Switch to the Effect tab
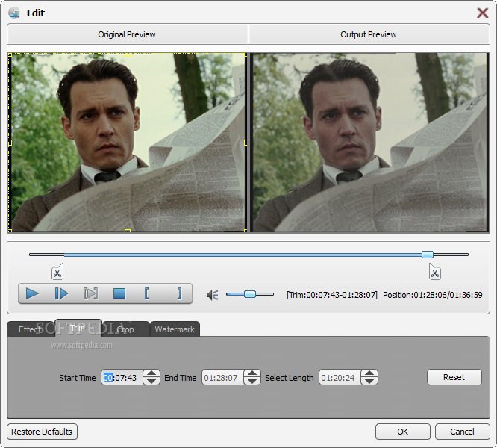Screen dimensions: 497x448 coord(31,329)
